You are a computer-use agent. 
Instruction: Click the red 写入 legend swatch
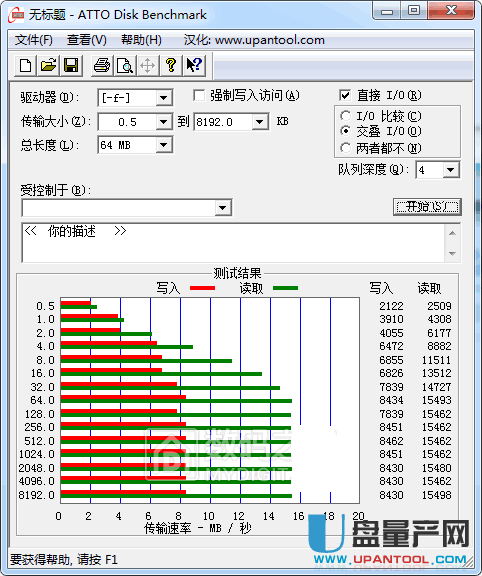pyautogui.click(x=202, y=288)
